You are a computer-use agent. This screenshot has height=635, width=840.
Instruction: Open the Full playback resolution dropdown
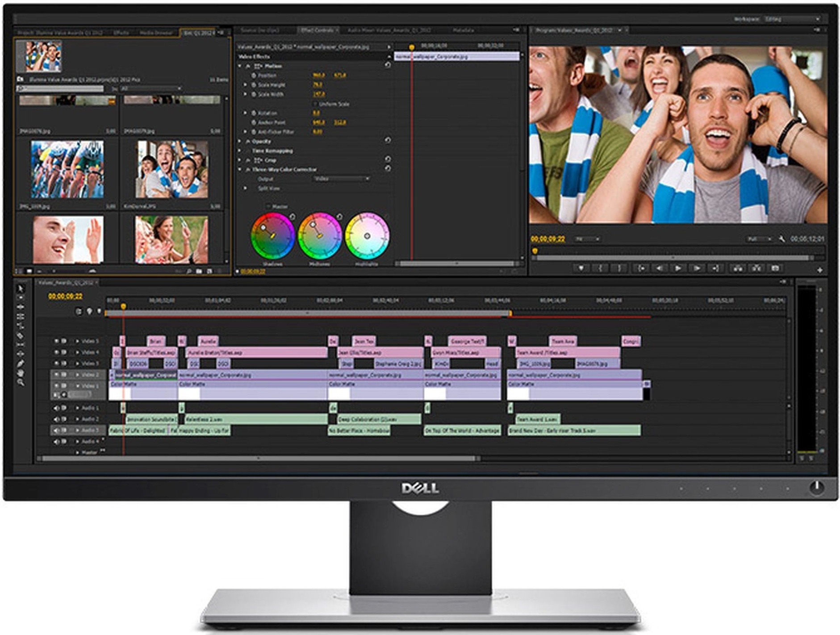tap(759, 239)
